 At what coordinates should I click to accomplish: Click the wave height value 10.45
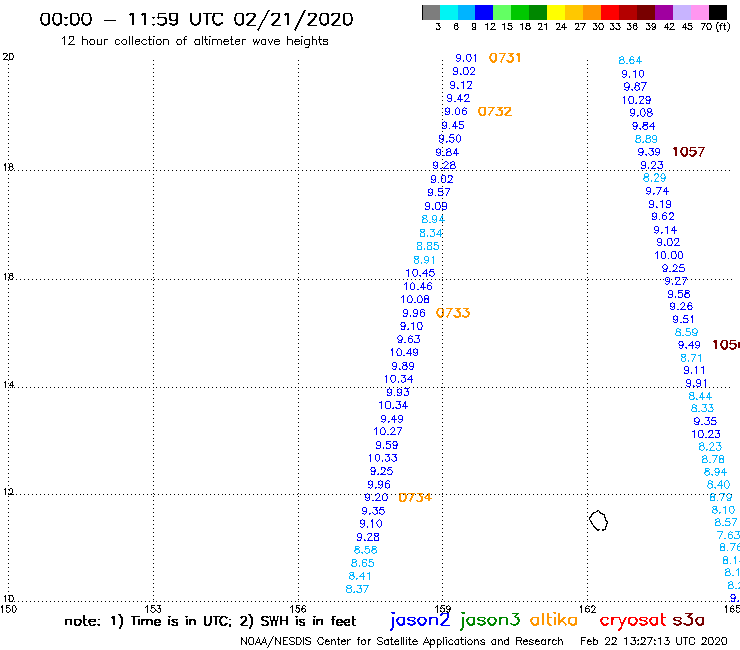coord(420,273)
